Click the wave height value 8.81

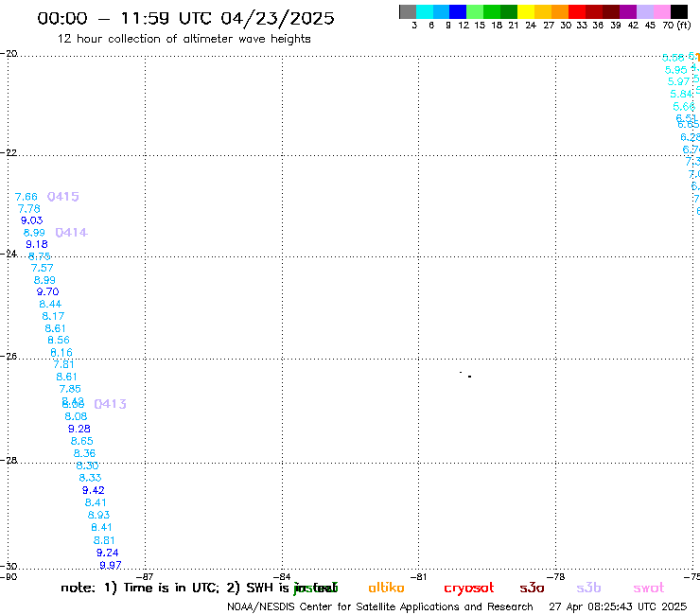[104, 540]
